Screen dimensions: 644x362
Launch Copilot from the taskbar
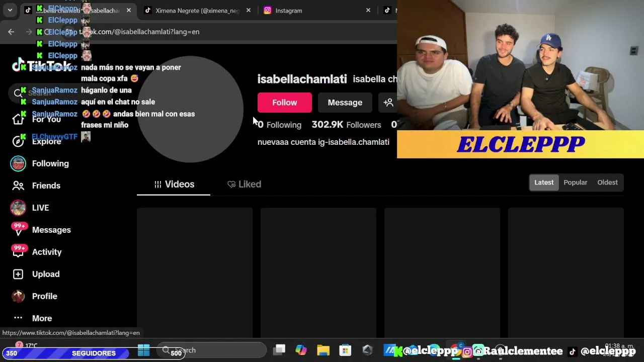301,350
